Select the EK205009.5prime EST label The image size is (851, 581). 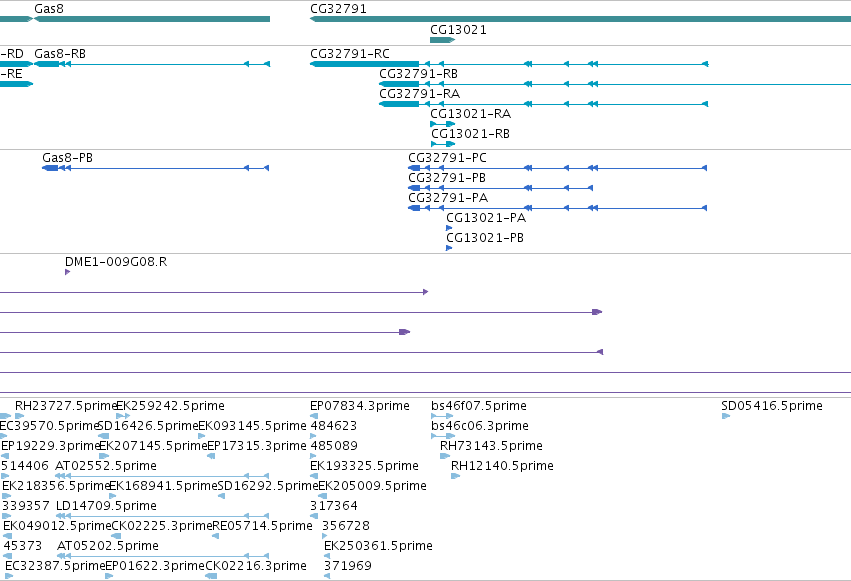tap(372, 486)
